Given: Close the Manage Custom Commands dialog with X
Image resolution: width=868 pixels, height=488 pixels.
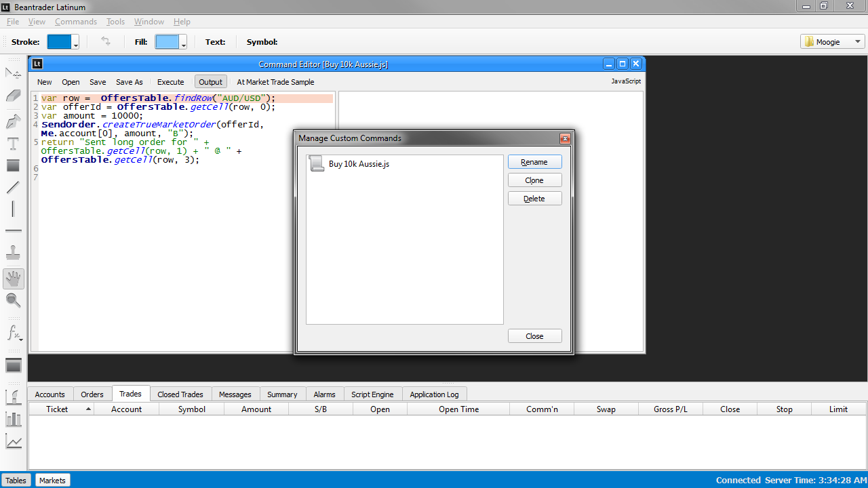Looking at the screenshot, I should pos(565,138).
